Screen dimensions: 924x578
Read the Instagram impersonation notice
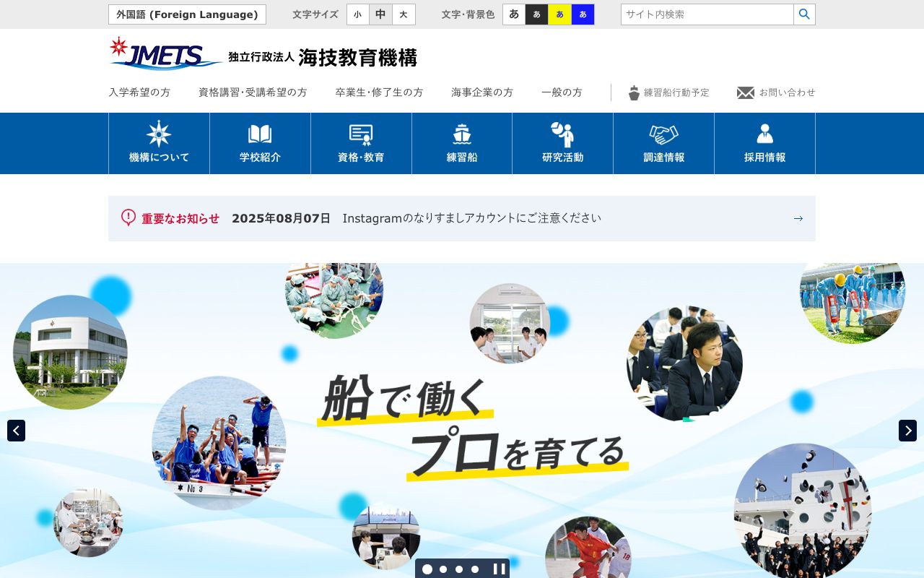(472, 217)
